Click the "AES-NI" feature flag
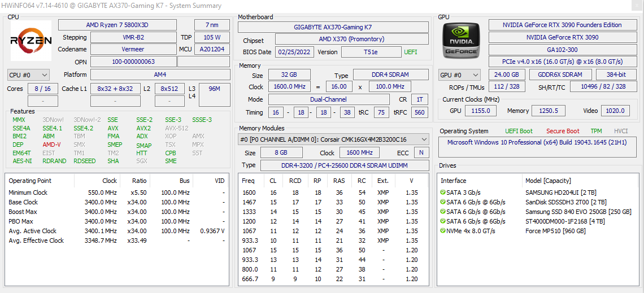This screenshot has height=293, width=644. click(22, 161)
